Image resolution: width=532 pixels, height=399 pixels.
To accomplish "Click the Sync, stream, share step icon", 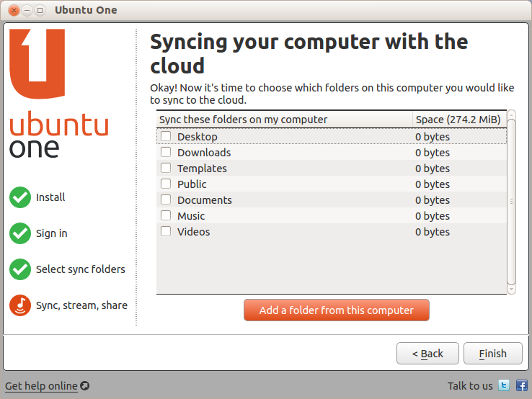I will point(20,305).
